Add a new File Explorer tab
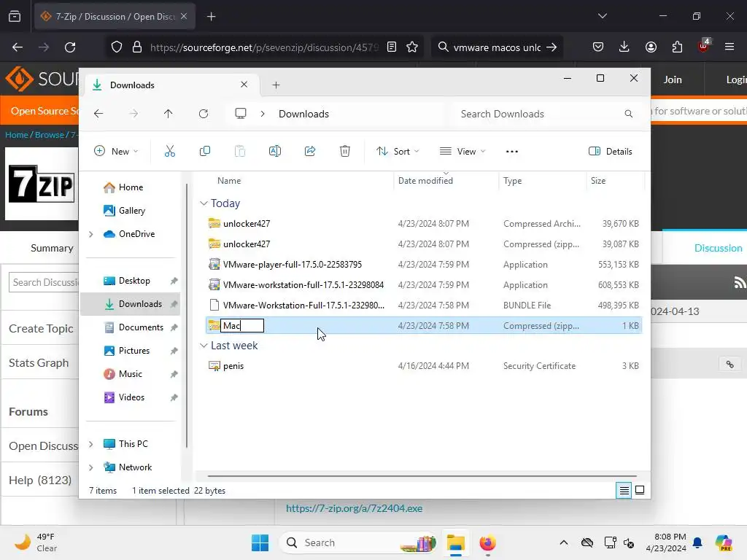Viewport: 747px width, 560px height. pyautogui.click(x=276, y=85)
